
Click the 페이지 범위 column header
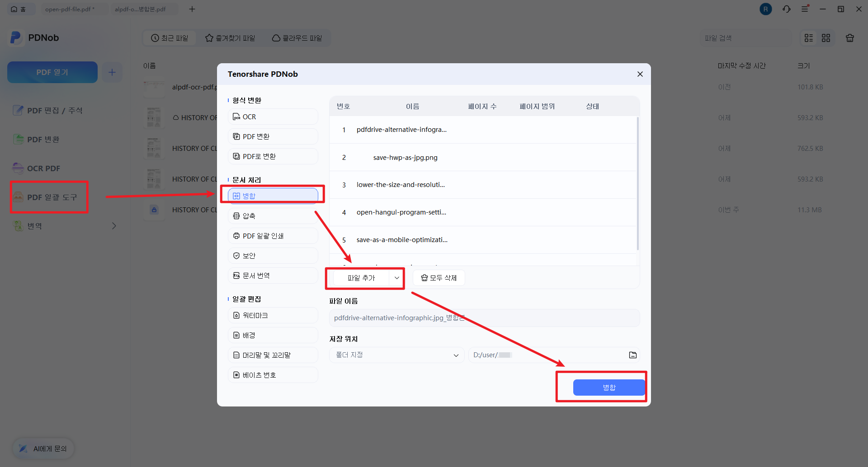[x=537, y=106]
